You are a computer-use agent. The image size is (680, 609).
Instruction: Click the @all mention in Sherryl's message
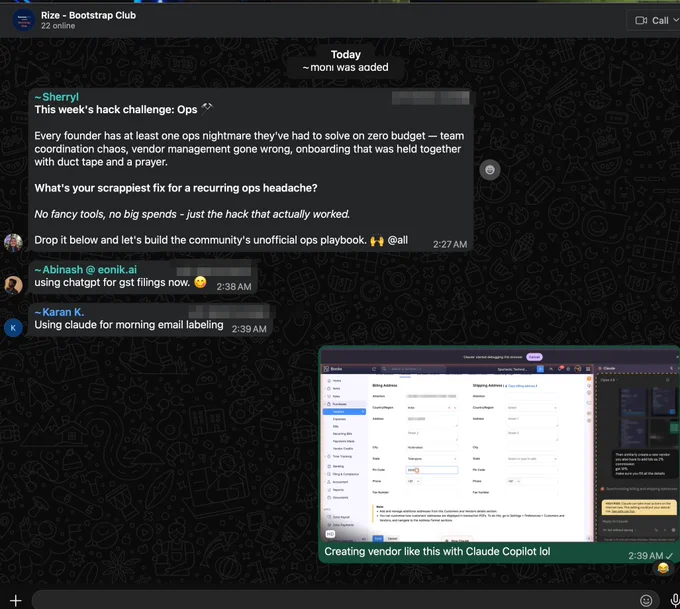tap(398, 240)
